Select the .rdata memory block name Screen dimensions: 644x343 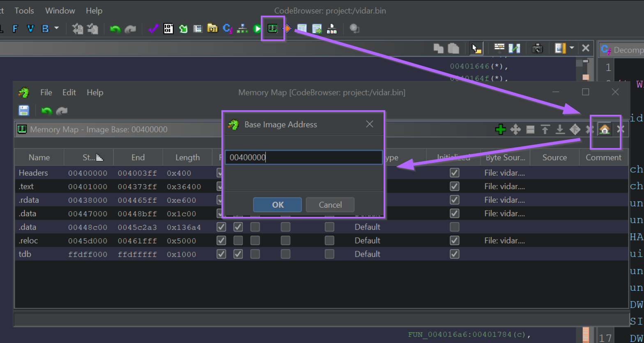[29, 200]
